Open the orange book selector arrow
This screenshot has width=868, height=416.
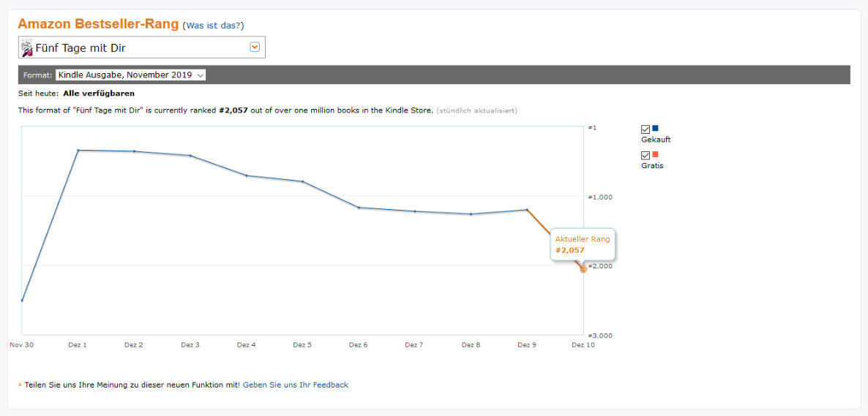pyautogui.click(x=255, y=48)
